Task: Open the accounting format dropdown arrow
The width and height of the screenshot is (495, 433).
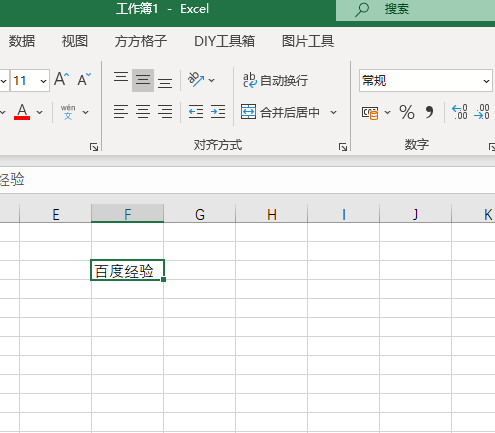Action: coord(387,112)
